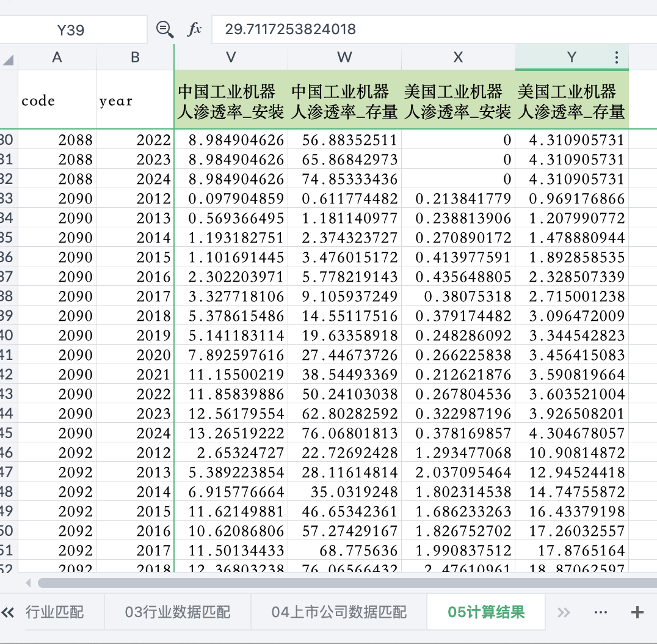Select cell with value 14.55117516

pyautogui.click(x=344, y=316)
